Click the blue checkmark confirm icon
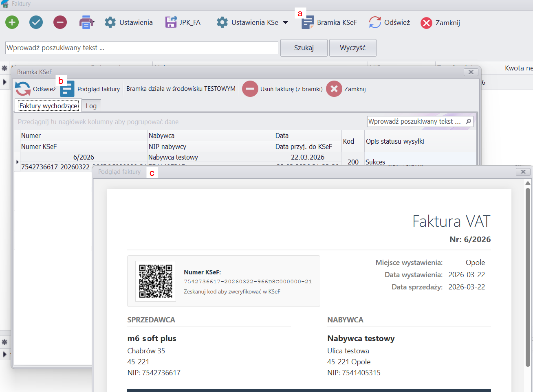Viewport: 533px width, 392px height. pos(36,22)
